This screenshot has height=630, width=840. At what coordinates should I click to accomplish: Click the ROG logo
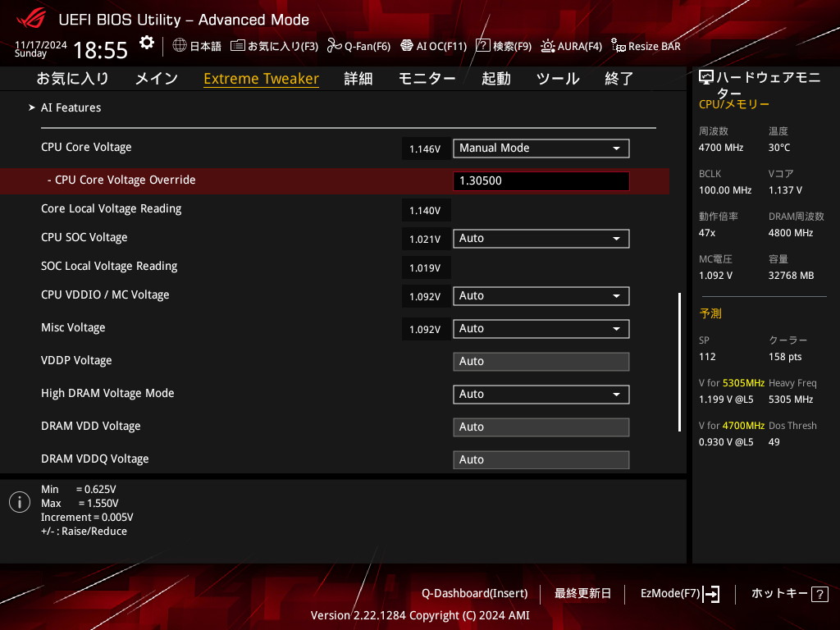coord(30,20)
